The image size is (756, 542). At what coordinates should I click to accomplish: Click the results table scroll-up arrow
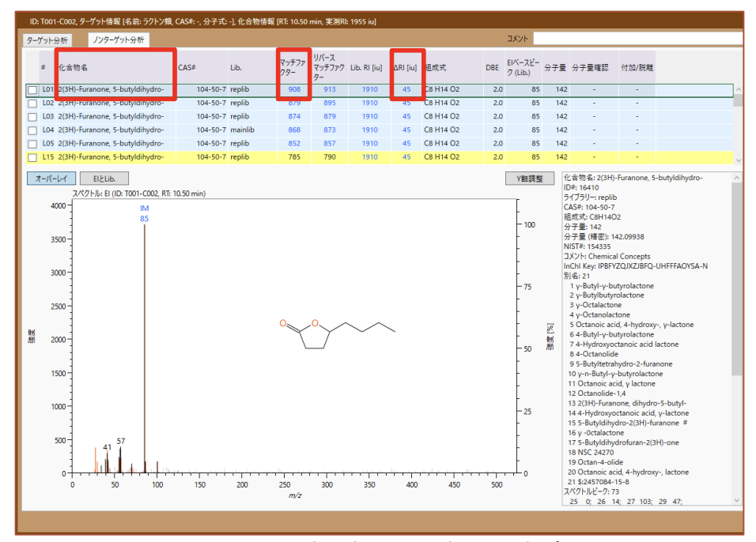pos(738,90)
